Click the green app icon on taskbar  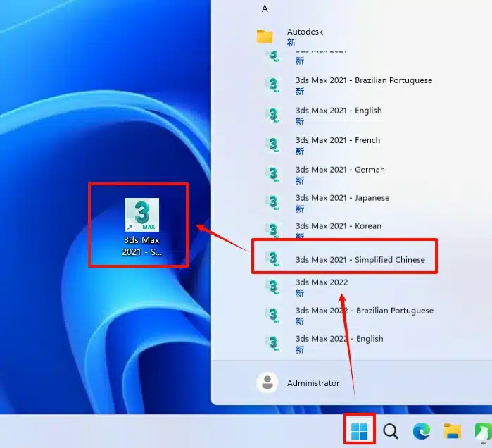(x=483, y=431)
